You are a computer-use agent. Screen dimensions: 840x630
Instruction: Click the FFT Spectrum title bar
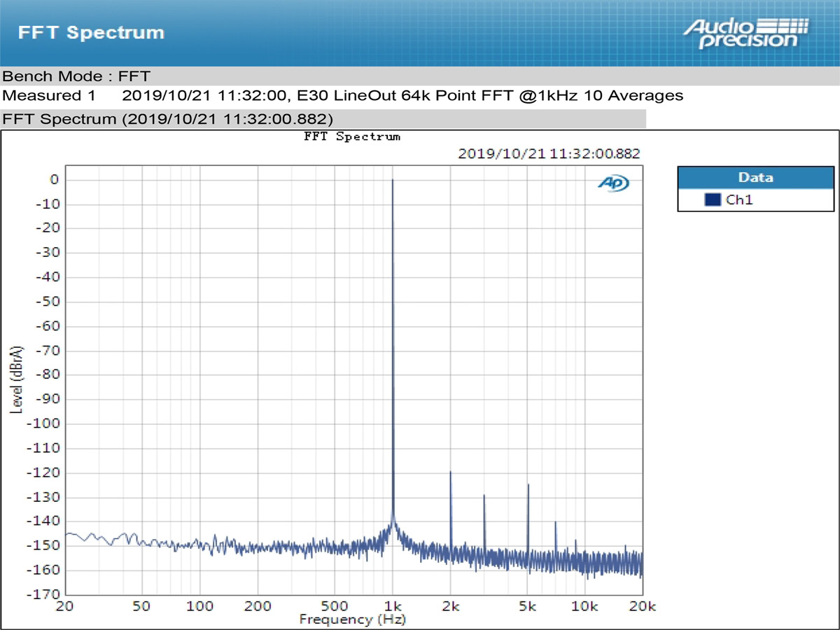pos(91,32)
